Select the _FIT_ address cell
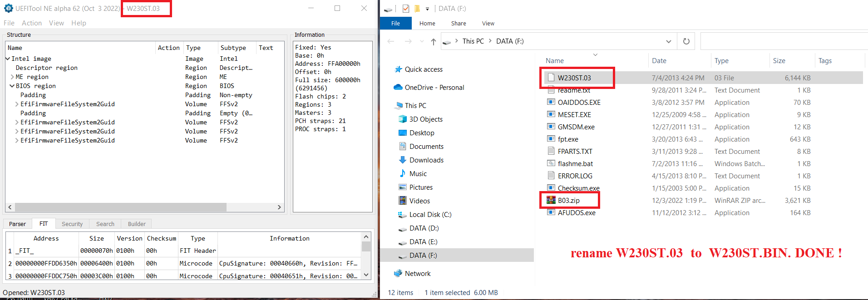The height and width of the screenshot is (300, 868). pos(46,251)
